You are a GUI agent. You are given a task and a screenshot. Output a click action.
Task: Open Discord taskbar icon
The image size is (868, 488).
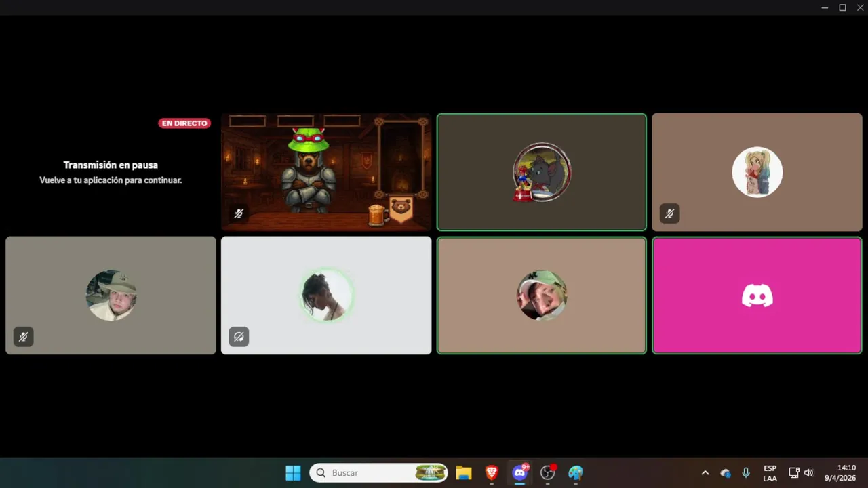(x=520, y=472)
